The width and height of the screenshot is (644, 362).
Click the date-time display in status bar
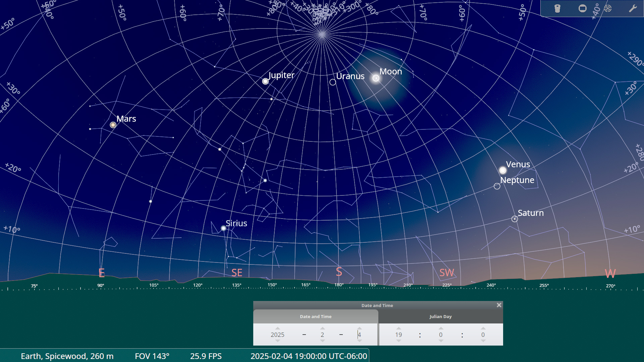click(309, 356)
